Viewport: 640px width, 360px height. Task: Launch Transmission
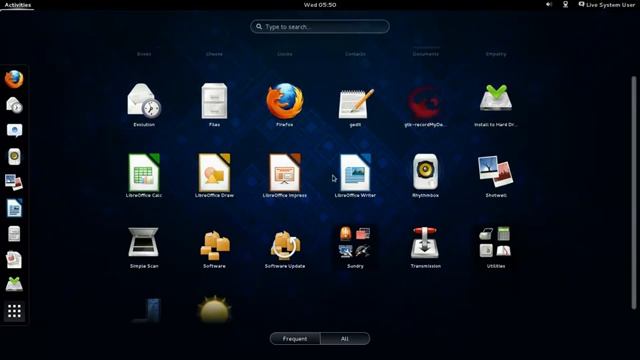coord(425,247)
